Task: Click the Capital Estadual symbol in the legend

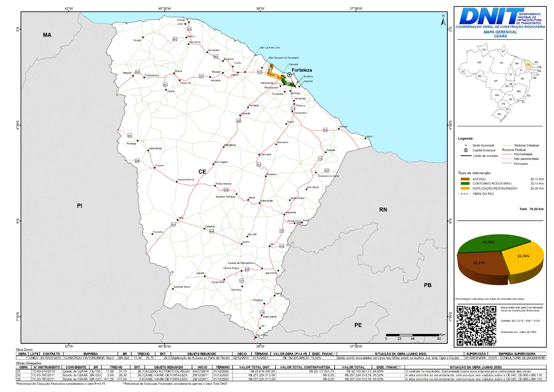Action: (466, 150)
